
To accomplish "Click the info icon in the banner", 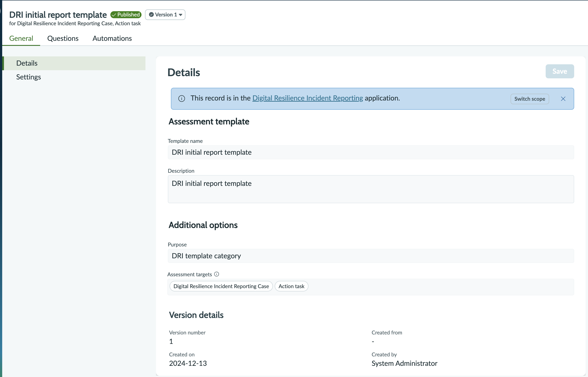I will [x=182, y=99].
